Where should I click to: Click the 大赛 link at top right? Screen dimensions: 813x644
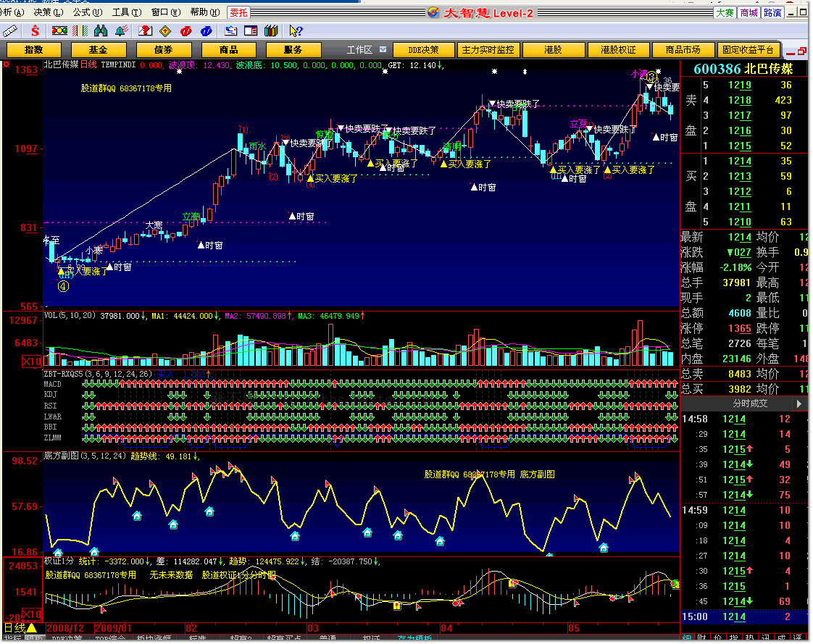pos(725,12)
